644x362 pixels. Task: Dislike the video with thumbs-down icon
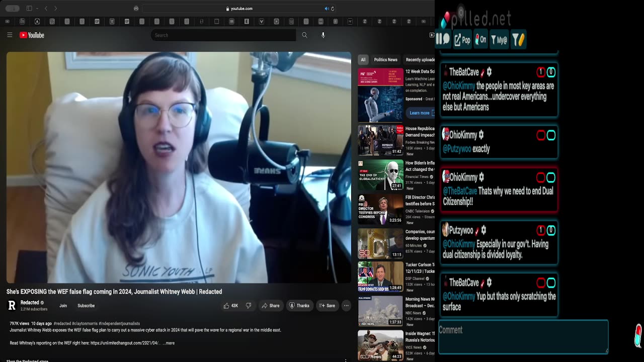pyautogui.click(x=248, y=306)
